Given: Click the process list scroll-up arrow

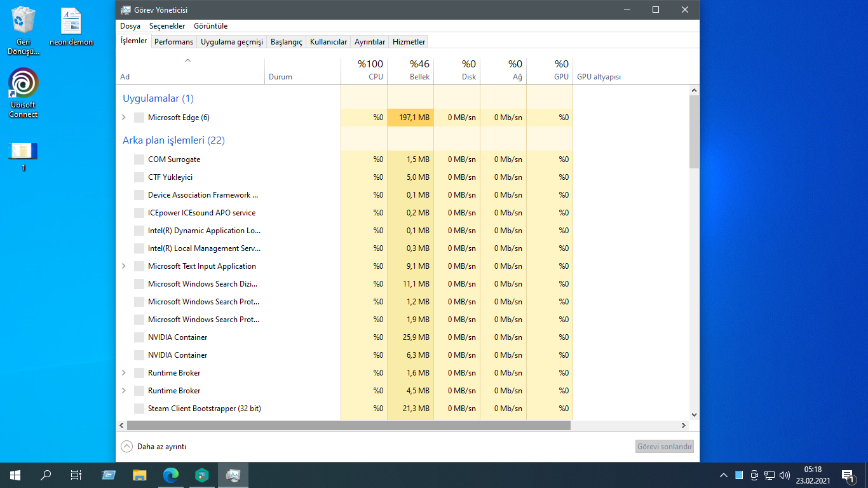Looking at the screenshot, I should (694, 91).
